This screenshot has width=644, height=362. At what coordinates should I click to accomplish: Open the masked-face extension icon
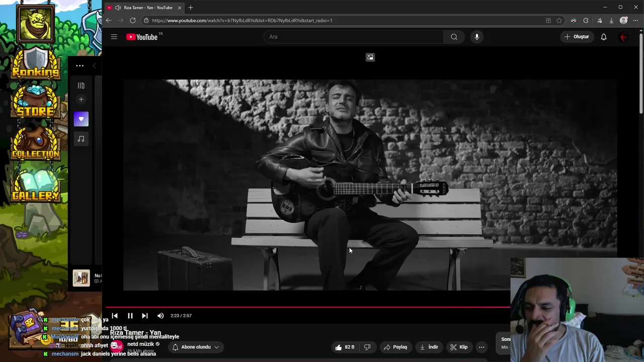574,21
